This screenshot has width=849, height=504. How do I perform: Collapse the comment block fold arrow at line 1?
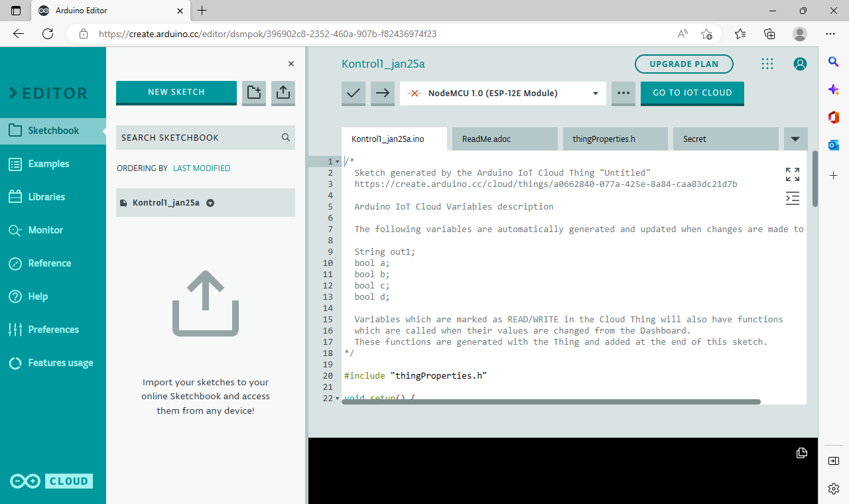point(338,162)
